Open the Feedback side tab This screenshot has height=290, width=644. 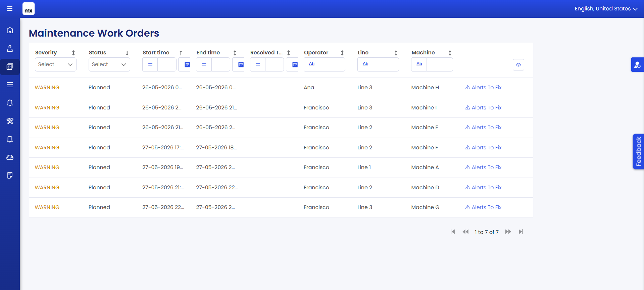[638, 151]
